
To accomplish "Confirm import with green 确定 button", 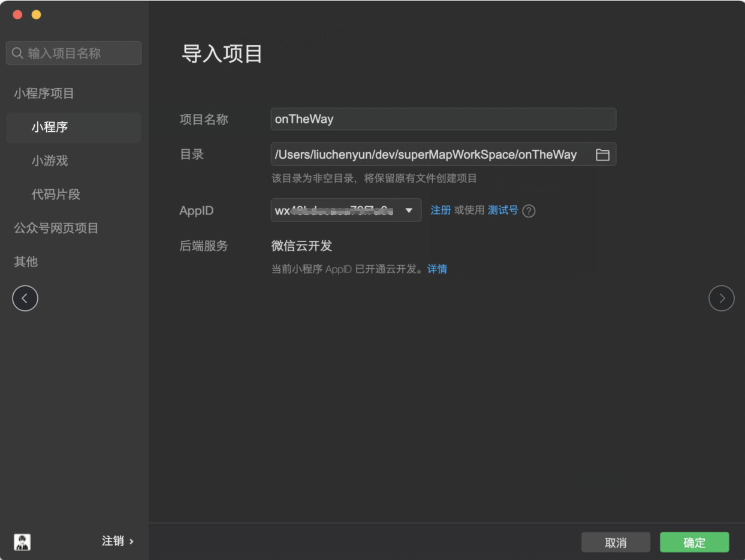I will click(694, 542).
